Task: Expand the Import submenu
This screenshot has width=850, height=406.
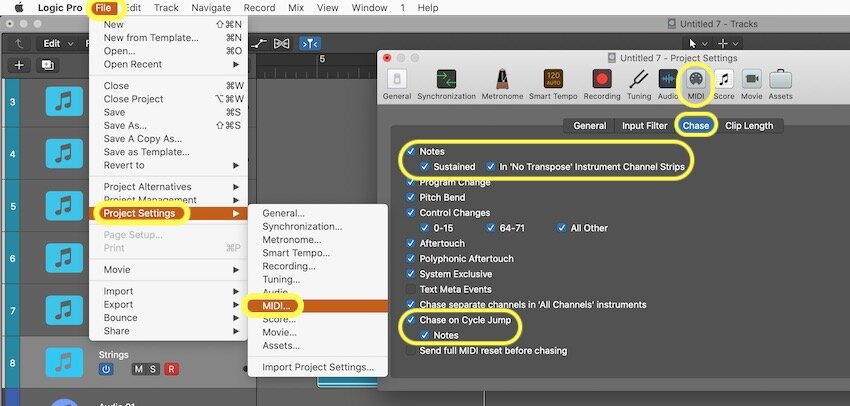Action: [x=170, y=291]
